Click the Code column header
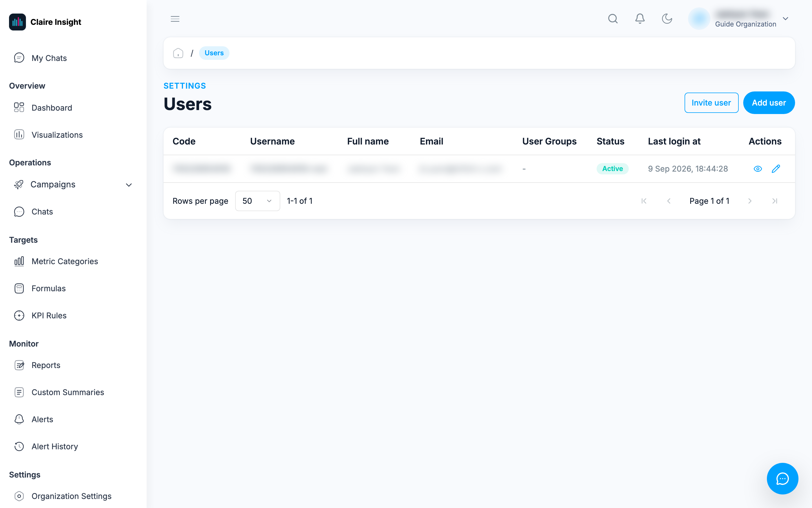812x508 pixels. (x=184, y=141)
